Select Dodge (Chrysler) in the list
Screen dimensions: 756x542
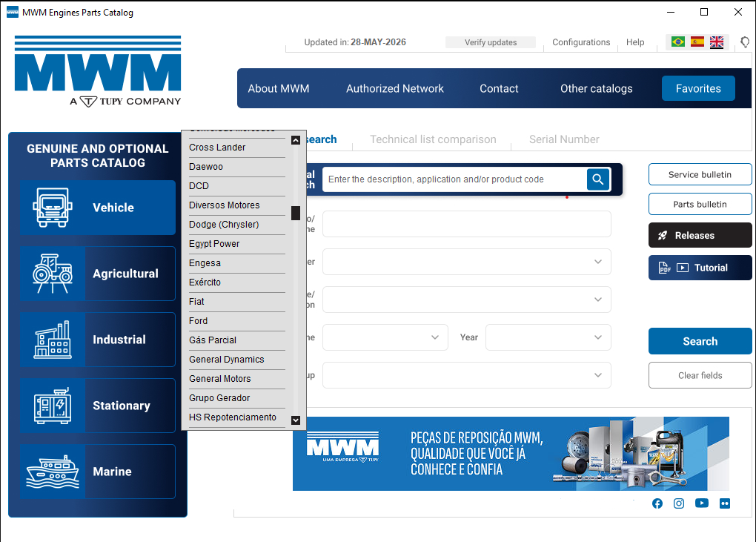(236, 225)
